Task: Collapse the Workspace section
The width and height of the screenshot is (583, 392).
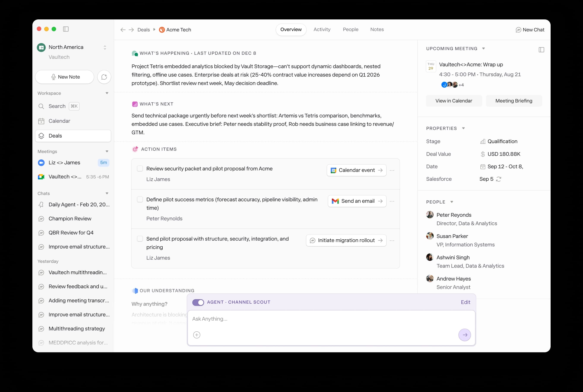Action: (107, 93)
